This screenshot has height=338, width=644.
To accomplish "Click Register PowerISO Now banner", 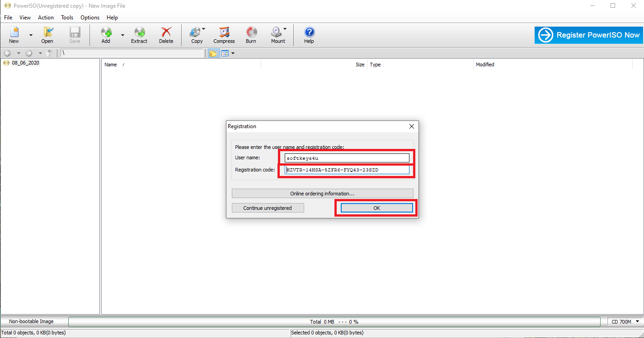I will click(589, 35).
